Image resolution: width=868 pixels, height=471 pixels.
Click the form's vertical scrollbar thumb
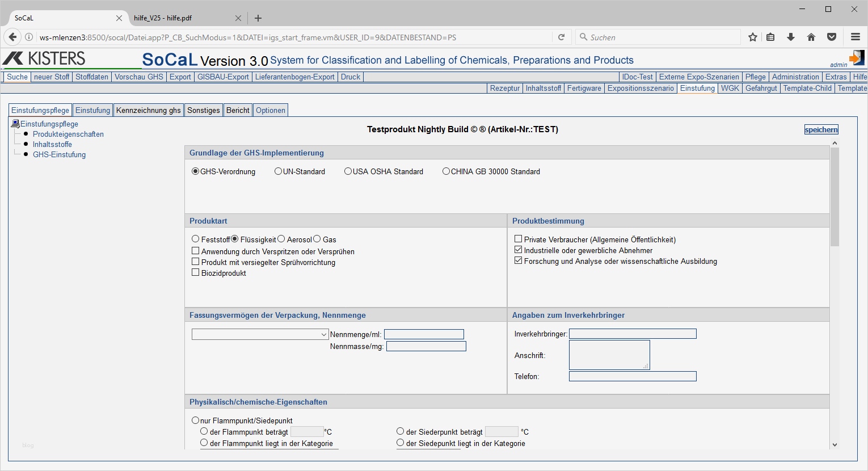835,196
